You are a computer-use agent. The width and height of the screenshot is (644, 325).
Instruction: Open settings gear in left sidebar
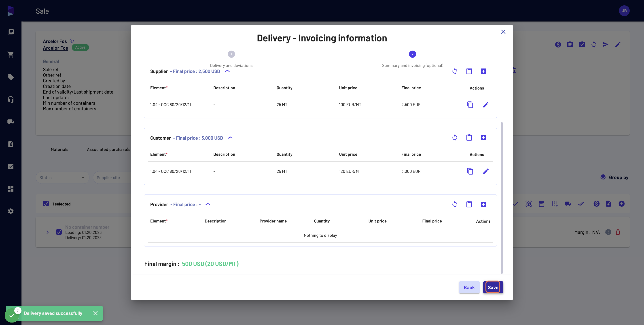(11, 211)
